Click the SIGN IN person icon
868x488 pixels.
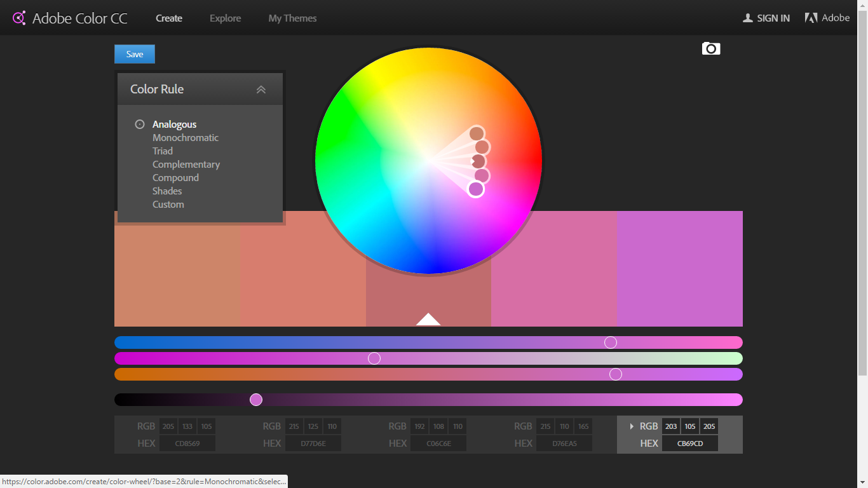pyautogui.click(x=748, y=18)
